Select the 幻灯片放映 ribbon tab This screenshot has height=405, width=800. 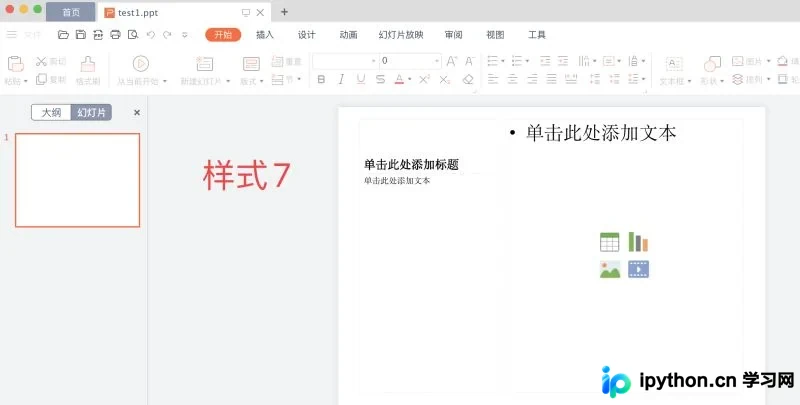coord(401,35)
